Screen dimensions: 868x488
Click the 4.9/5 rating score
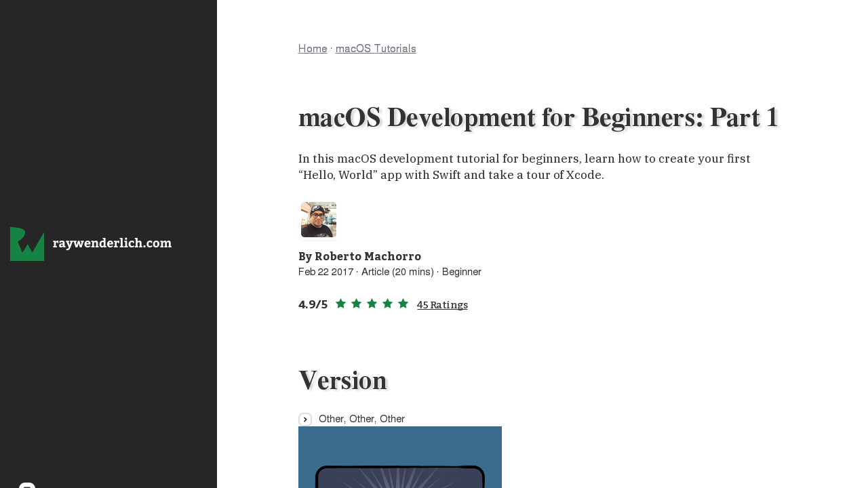[313, 304]
